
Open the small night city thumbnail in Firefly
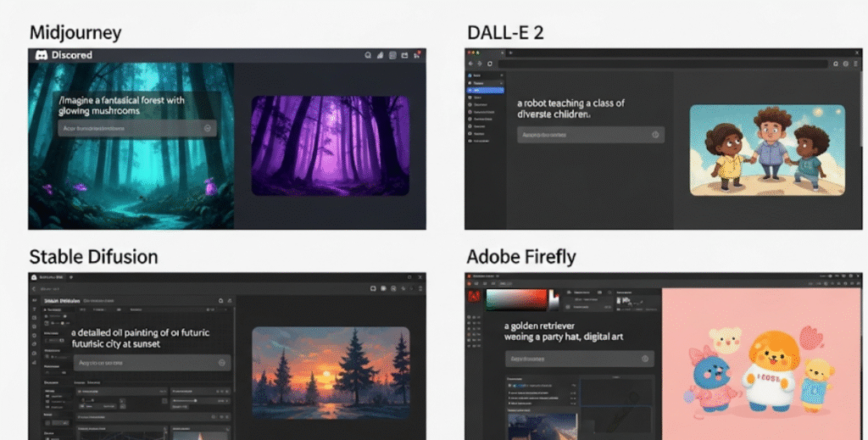pos(542,426)
